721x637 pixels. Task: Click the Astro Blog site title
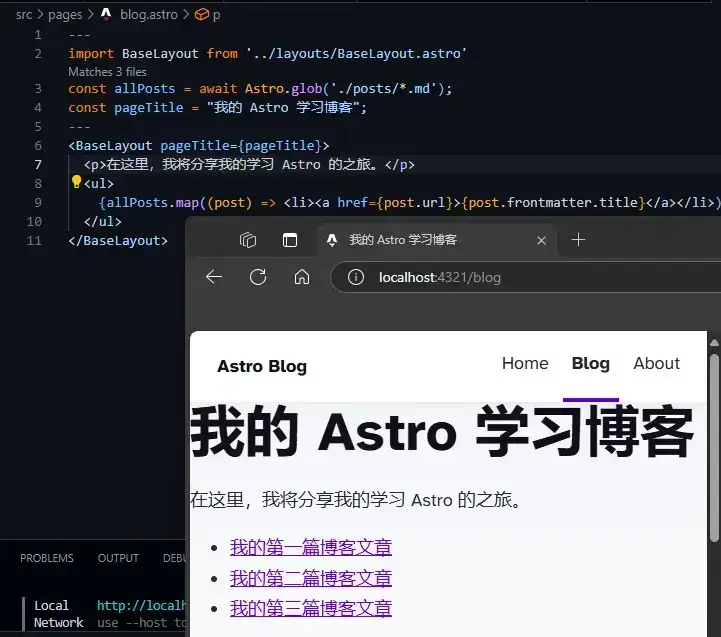(262, 366)
